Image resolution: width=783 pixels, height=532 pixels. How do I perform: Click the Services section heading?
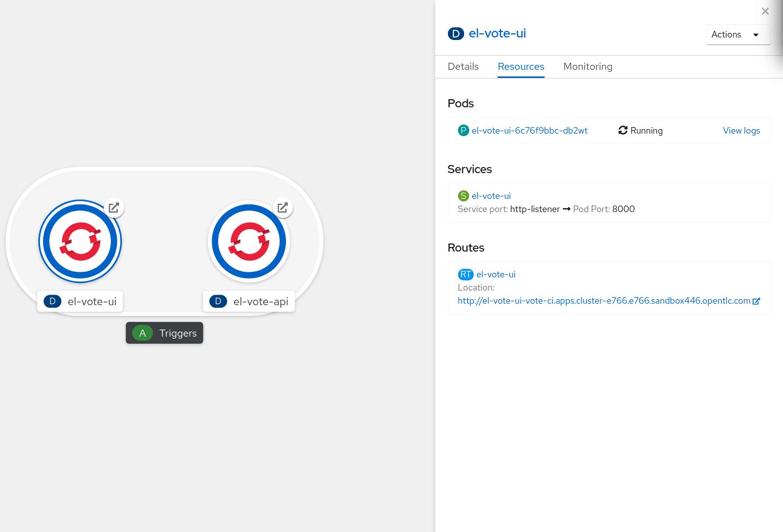tap(470, 169)
